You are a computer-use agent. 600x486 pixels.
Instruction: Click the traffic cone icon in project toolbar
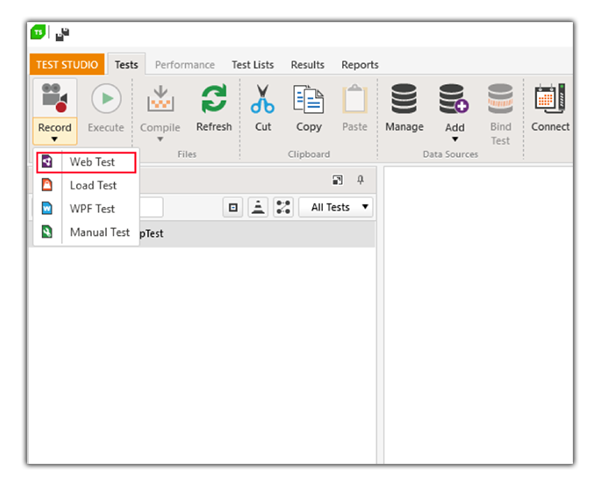[x=258, y=207]
